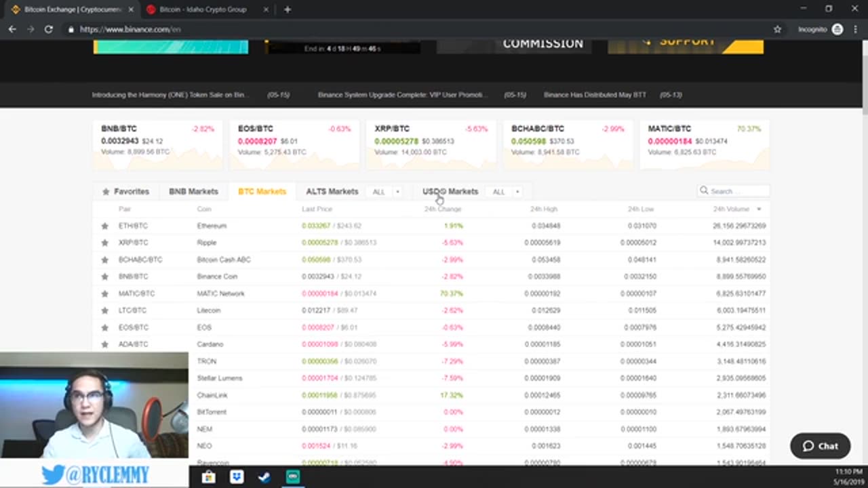Switch to Bitcoin - Idaho Crypto Group tab

[x=203, y=9]
